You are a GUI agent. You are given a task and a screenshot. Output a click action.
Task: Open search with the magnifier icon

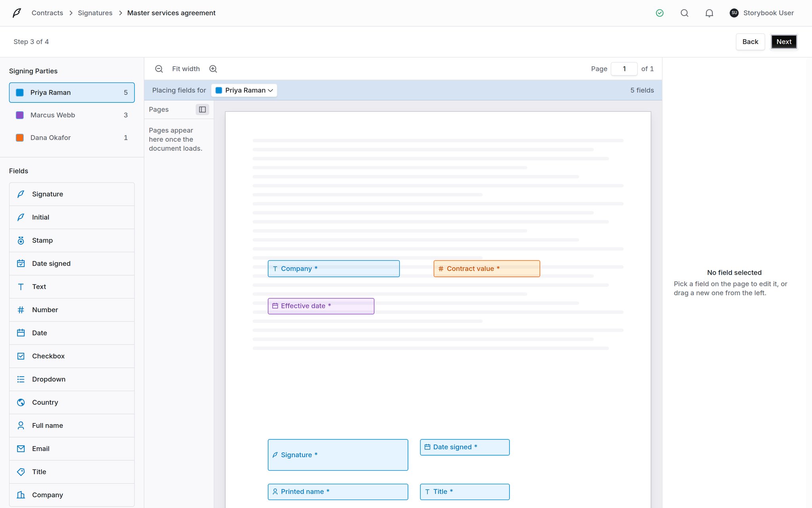[684, 13]
